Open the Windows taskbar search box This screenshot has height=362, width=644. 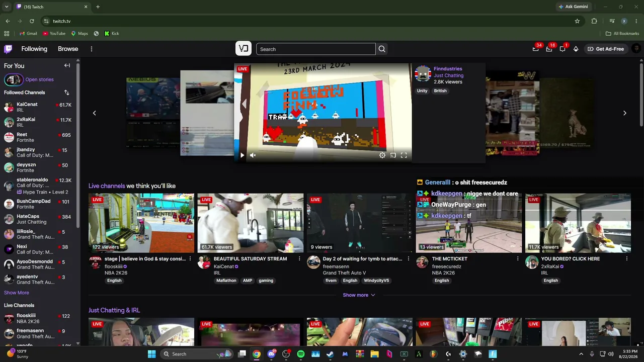tap(197, 354)
